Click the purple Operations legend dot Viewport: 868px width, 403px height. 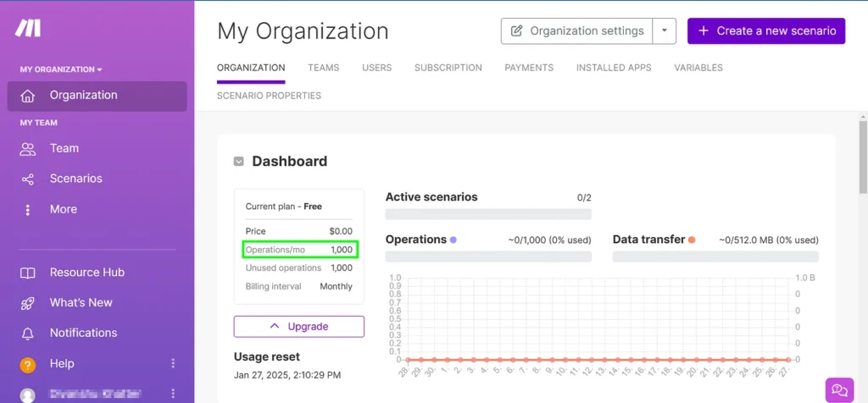pos(453,240)
